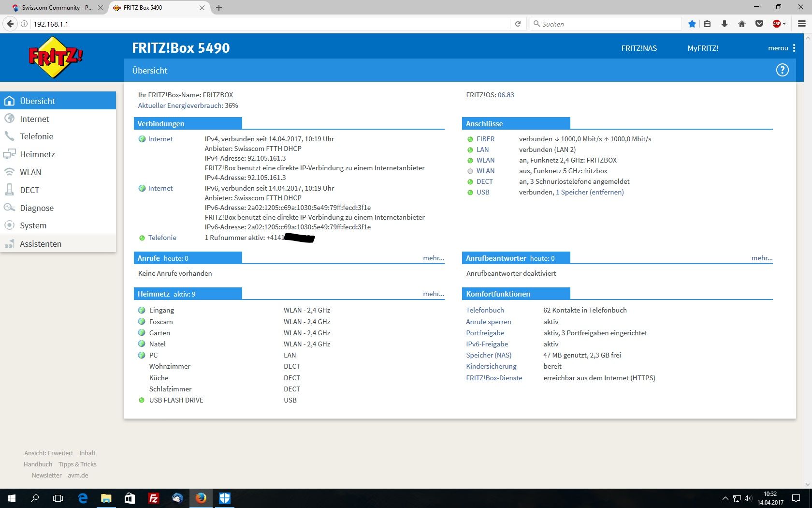Click the site info icon in the address bar
Image resolution: width=812 pixels, height=508 pixels.
click(24, 24)
